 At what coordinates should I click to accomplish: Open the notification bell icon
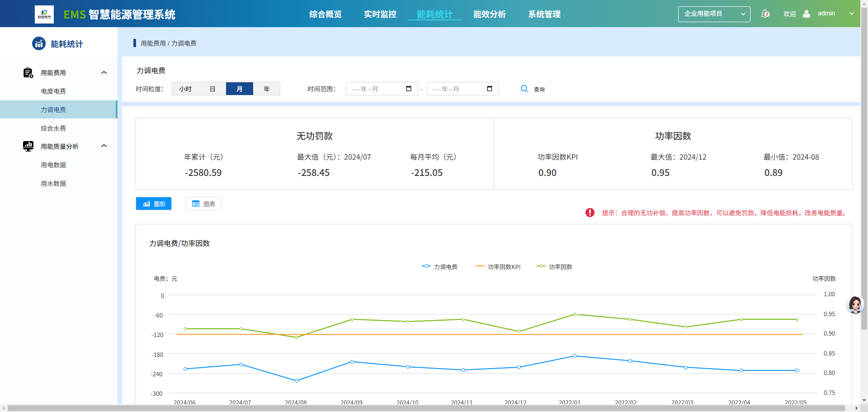click(x=765, y=14)
